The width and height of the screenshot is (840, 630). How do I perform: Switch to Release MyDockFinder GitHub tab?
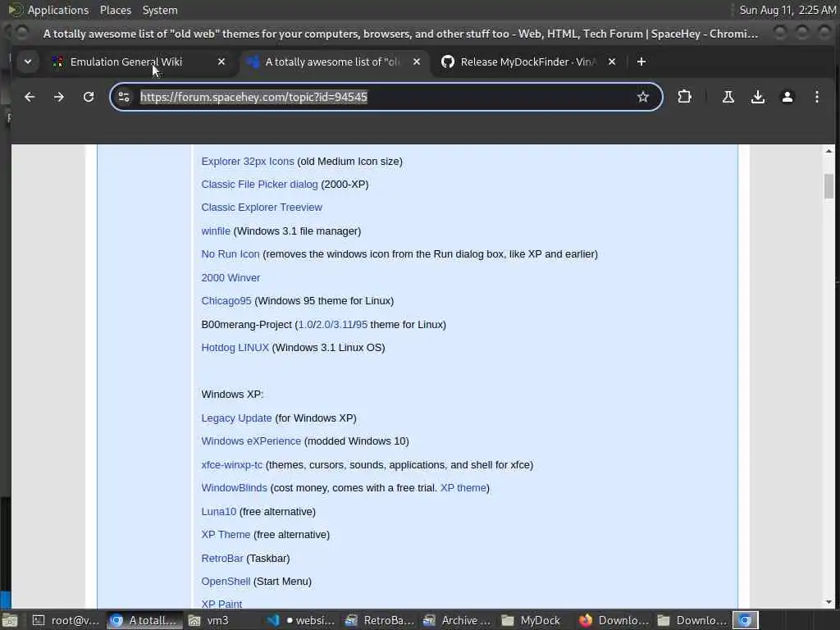pos(528,62)
